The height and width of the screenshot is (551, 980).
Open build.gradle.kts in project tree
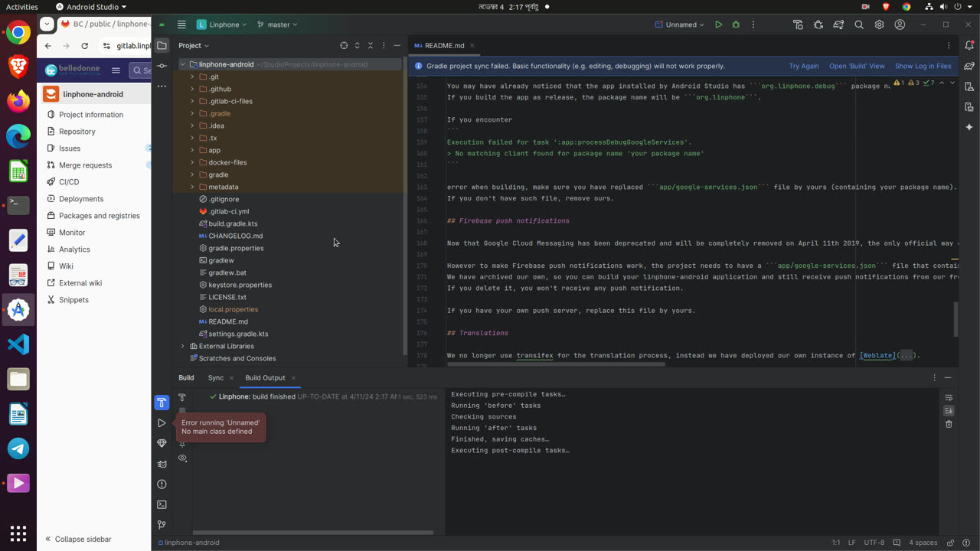click(x=233, y=223)
